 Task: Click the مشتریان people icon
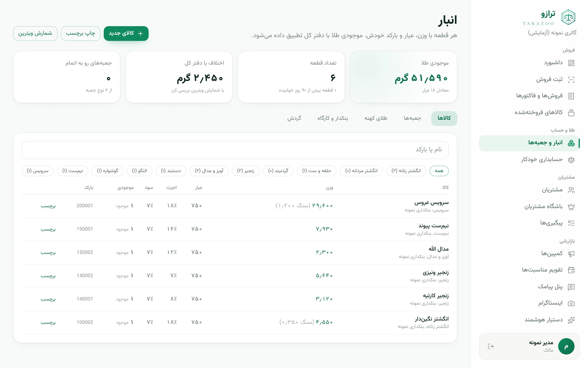coord(571,190)
